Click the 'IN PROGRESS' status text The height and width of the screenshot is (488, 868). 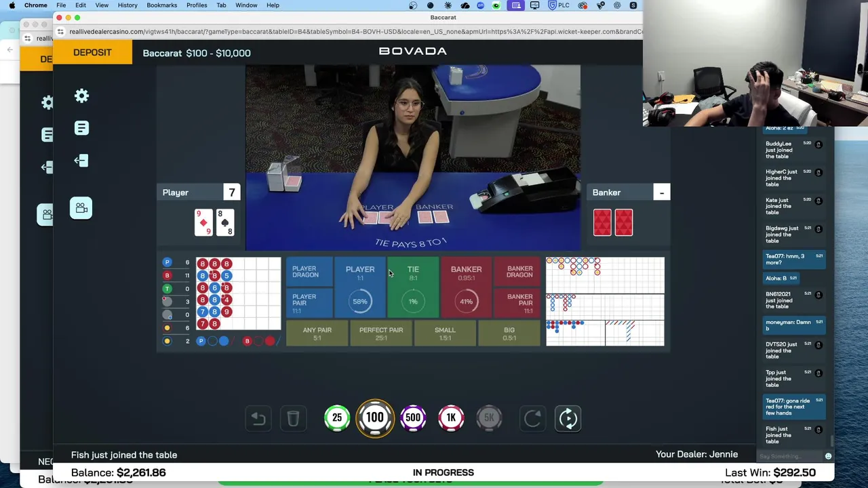coord(443,472)
